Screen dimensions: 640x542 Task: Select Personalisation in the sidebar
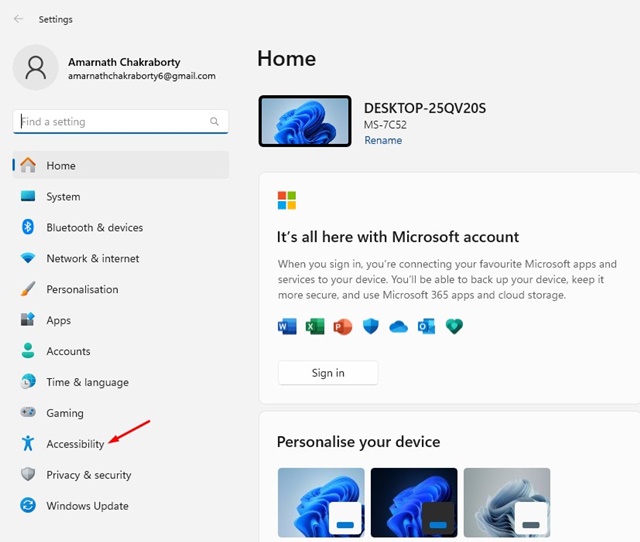[121, 289]
